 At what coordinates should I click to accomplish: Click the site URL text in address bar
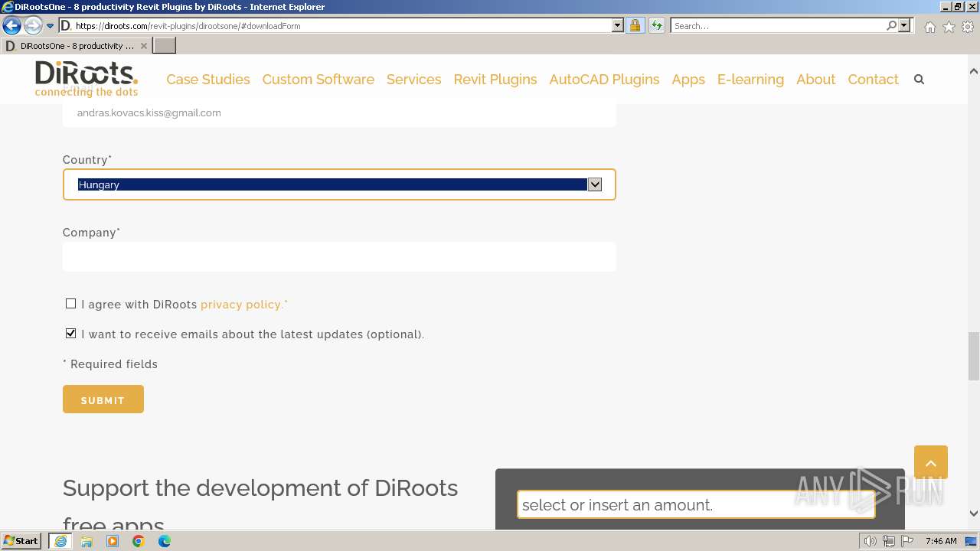pyautogui.click(x=188, y=26)
